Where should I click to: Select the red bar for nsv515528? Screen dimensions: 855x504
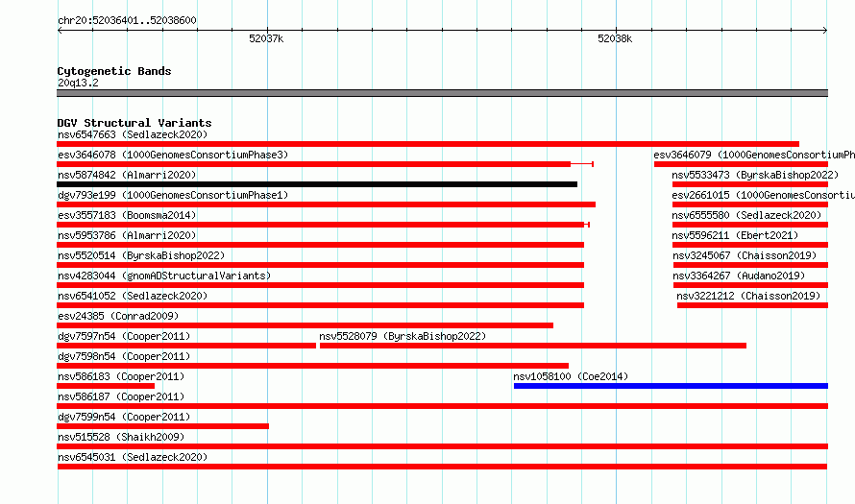click(442, 446)
